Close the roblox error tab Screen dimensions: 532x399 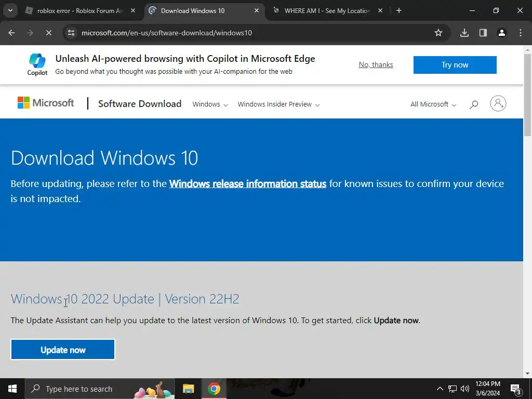[x=133, y=10]
